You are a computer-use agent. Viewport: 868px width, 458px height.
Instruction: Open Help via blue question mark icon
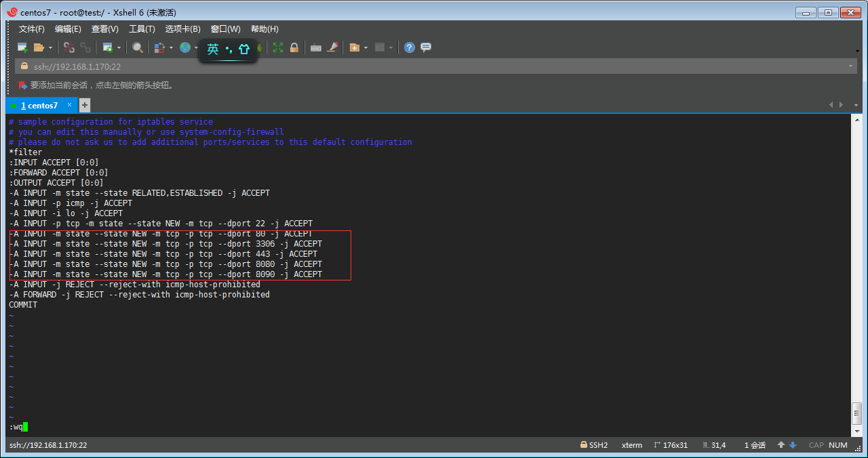tap(409, 47)
